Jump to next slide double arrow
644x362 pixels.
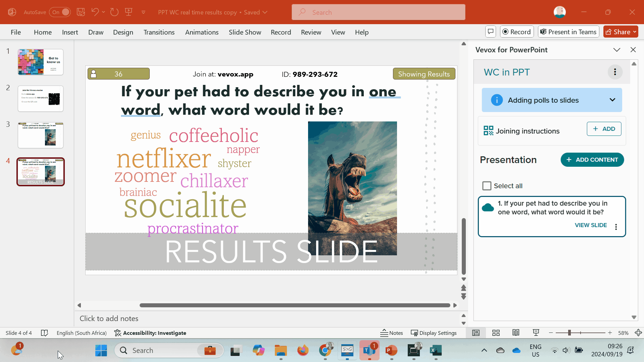(463, 297)
